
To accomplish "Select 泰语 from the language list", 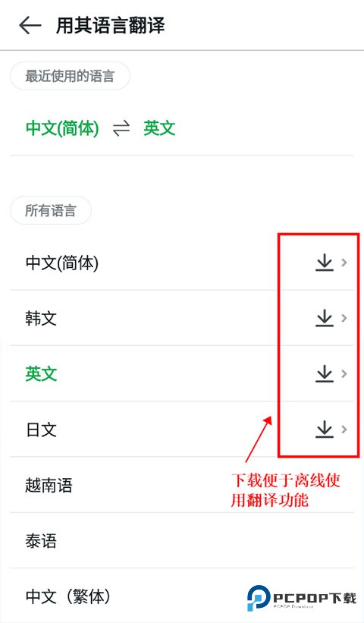I will pos(182,541).
